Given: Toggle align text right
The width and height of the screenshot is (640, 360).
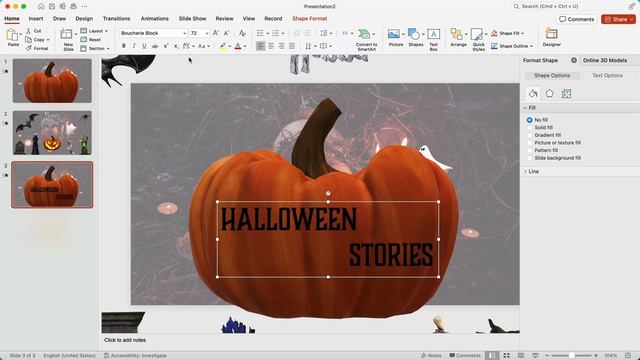Looking at the screenshot, I should pos(281,46).
